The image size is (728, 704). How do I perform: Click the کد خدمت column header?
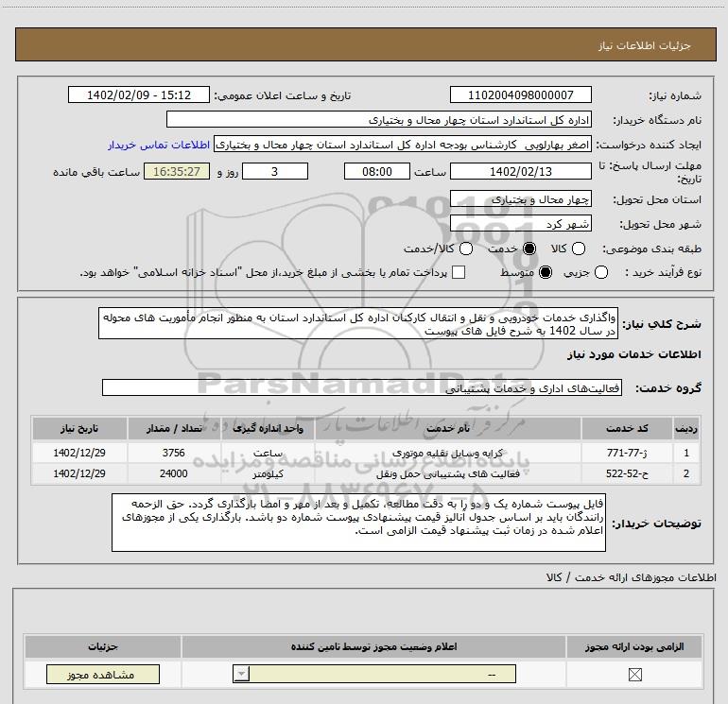(627, 429)
